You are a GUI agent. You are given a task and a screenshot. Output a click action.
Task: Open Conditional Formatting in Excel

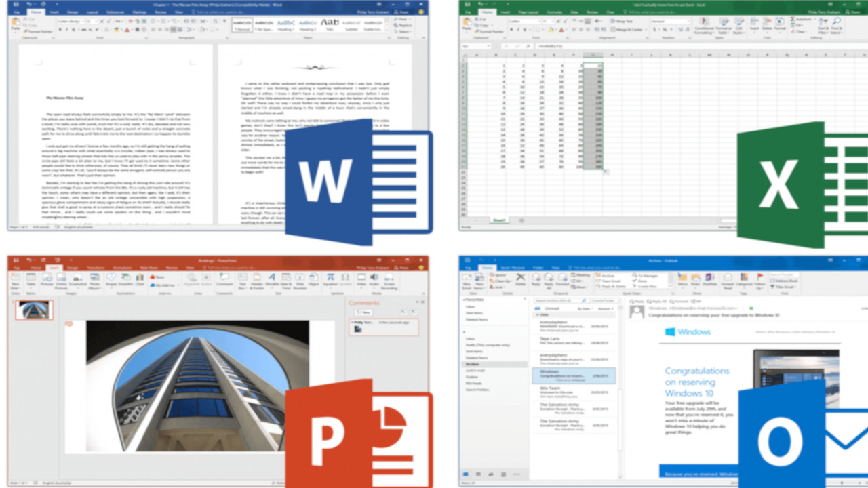point(704,26)
